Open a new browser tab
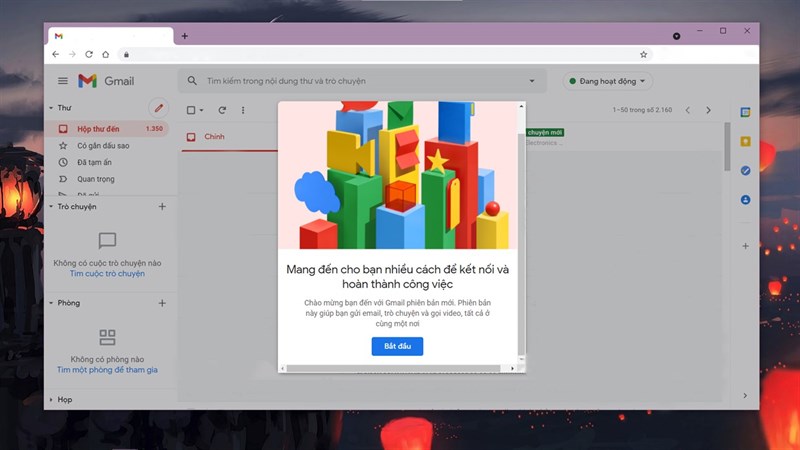Image resolution: width=800 pixels, height=450 pixels. point(185,36)
